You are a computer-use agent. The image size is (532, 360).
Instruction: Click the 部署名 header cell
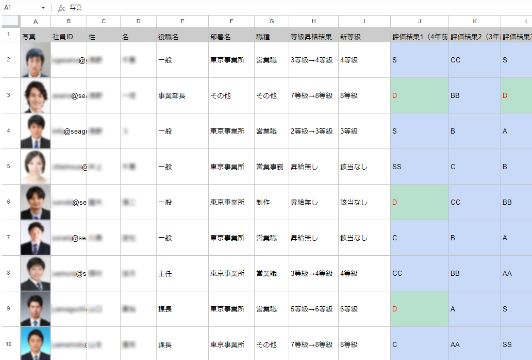pos(231,35)
